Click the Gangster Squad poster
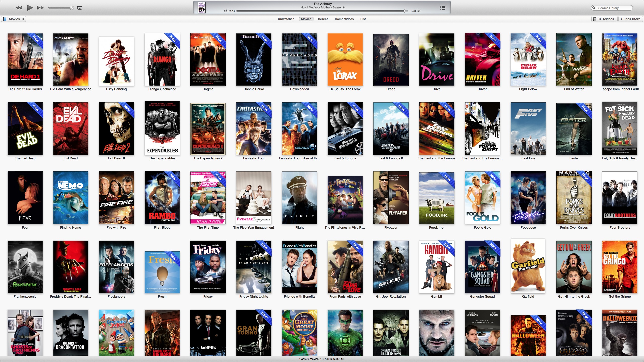The image size is (644, 362). 482,267
